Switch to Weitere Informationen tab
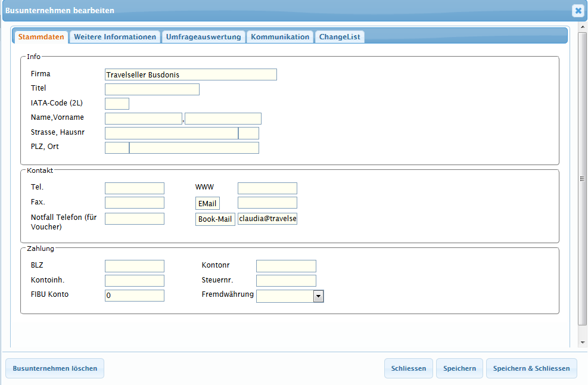The width and height of the screenshot is (588, 385). coord(114,37)
